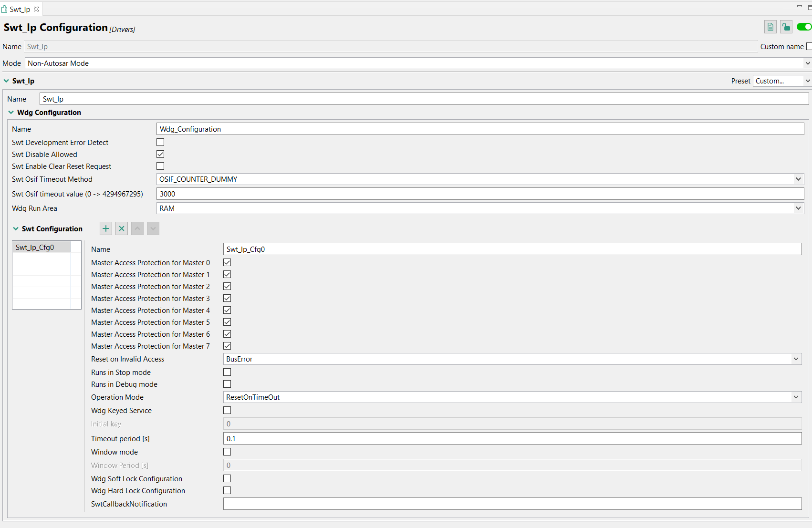Switch off the green enable toggle

click(x=803, y=27)
